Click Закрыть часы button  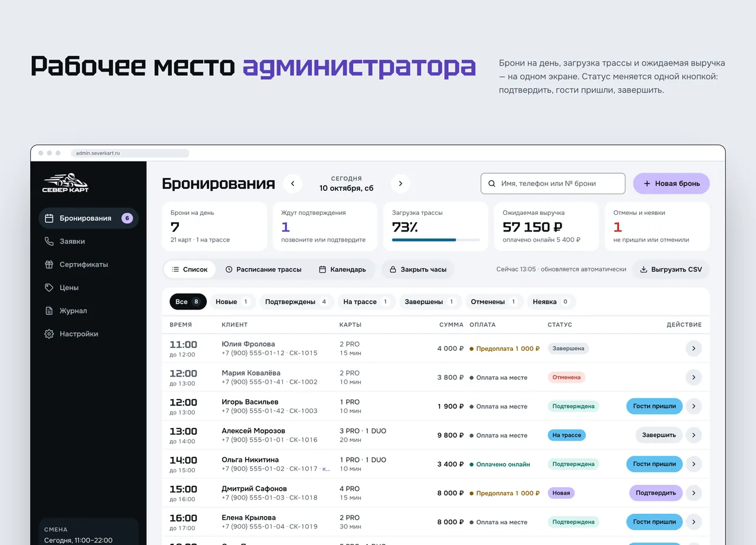[x=418, y=269]
